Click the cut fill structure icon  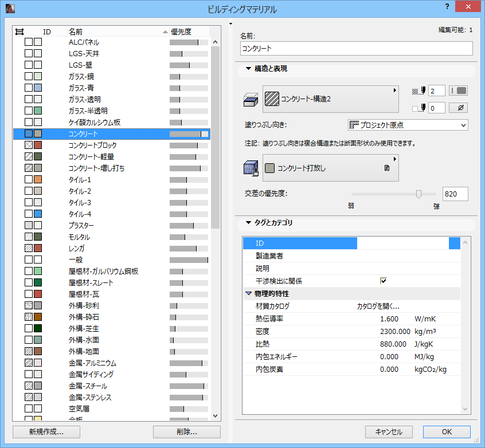point(251,100)
